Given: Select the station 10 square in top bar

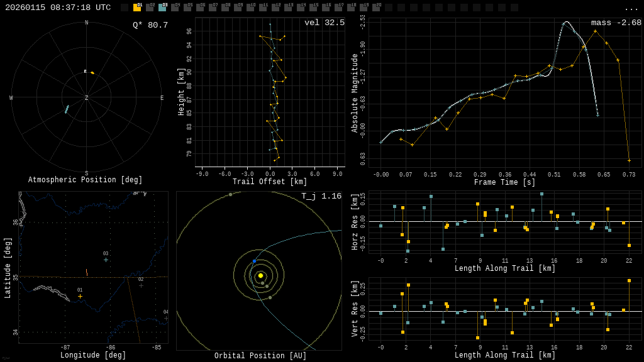Looking at the screenshot, I should 250,8.
